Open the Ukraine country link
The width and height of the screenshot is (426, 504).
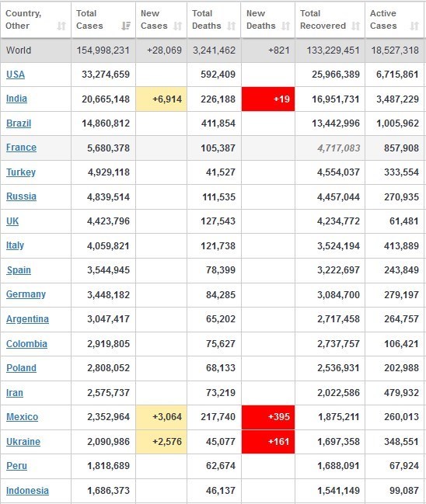click(x=23, y=442)
